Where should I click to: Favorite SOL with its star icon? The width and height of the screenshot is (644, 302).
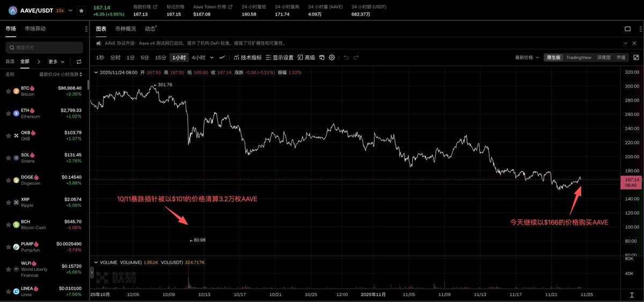[x=8, y=157]
